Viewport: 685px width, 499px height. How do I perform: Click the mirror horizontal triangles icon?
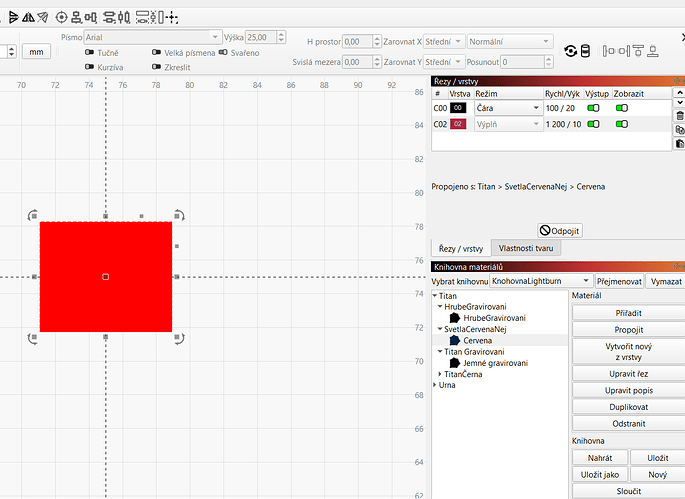coord(27,17)
